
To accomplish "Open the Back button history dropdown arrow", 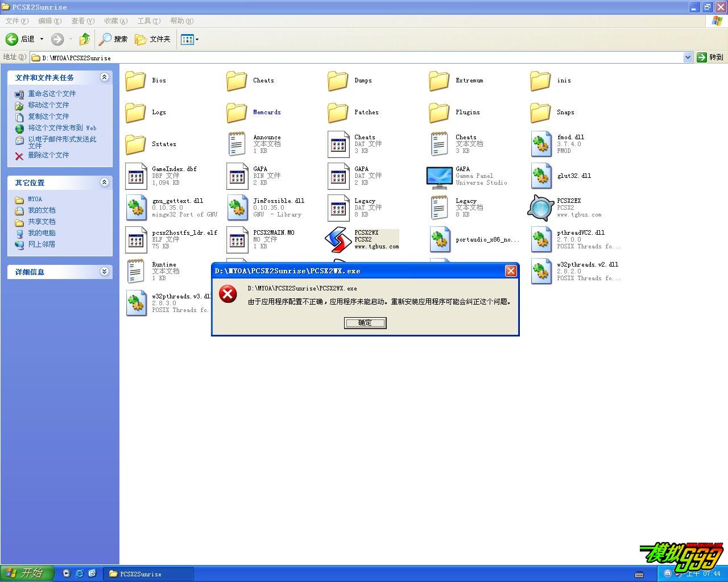I will click(42, 39).
